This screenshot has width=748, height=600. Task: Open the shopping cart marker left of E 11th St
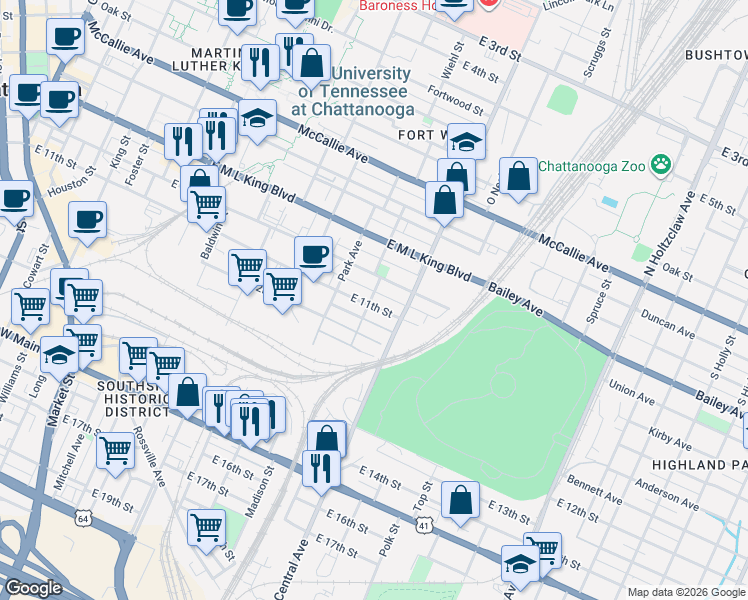pyautogui.click(x=282, y=290)
